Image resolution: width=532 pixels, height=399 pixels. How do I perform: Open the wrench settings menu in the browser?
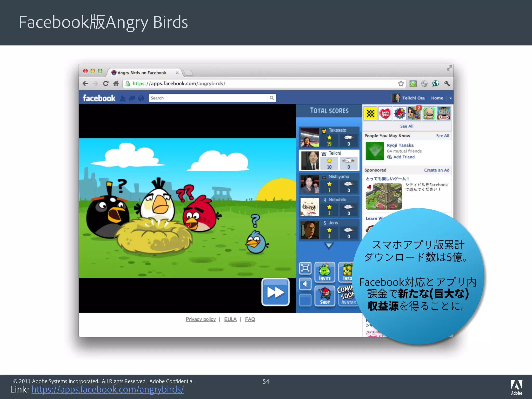447,84
